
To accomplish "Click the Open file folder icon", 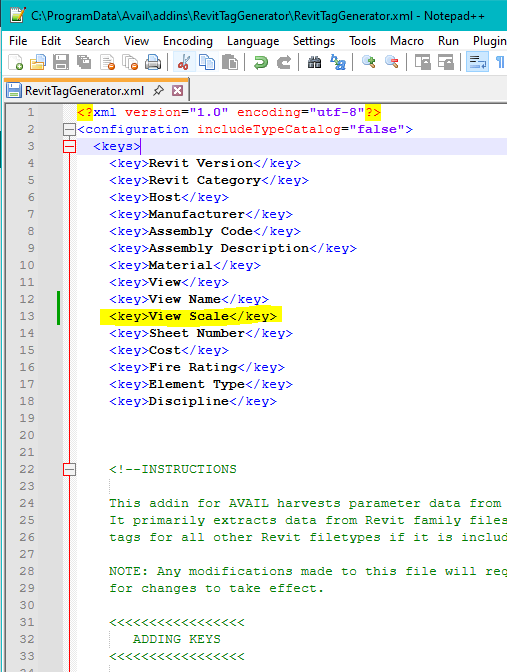I will coord(38,63).
